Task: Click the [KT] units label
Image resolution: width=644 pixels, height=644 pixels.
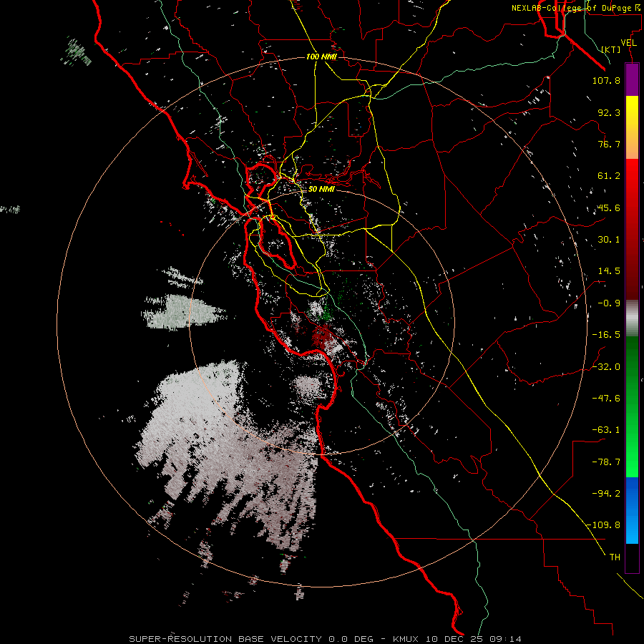Action: (x=611, y=49)
